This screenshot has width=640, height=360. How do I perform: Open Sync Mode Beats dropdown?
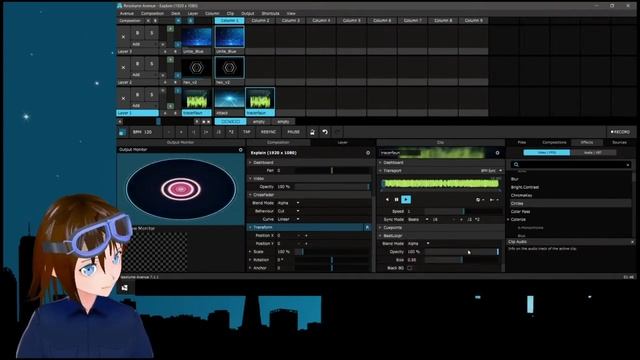(x=418, y=219)
